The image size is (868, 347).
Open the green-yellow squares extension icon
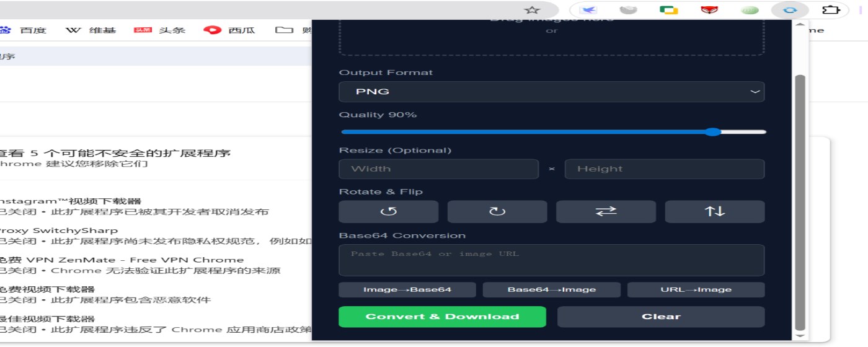pos(668,10)
